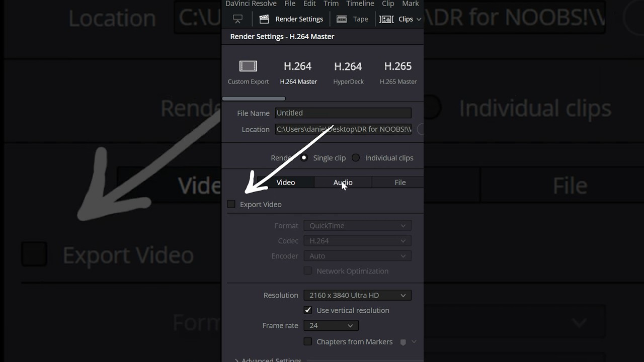Open the DaVinci Resolve menu
Screen dimensions: 644x362
pyautogui.click(x=251, y=4)
